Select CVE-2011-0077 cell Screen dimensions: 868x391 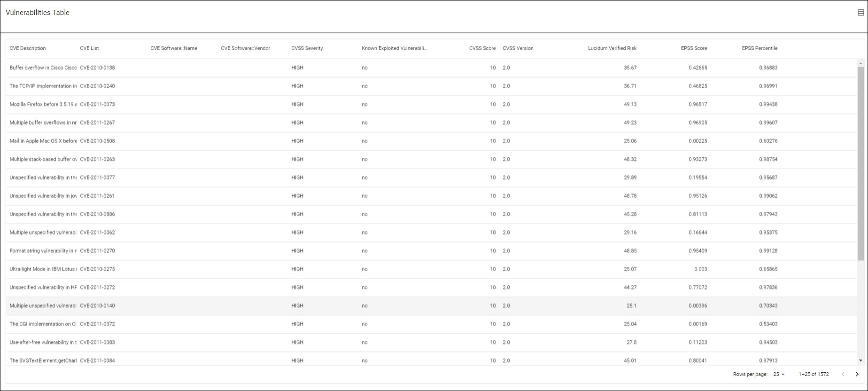tap(97, 177)
